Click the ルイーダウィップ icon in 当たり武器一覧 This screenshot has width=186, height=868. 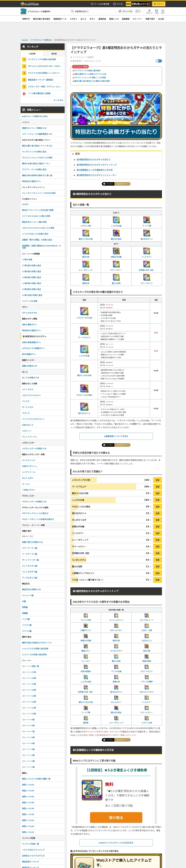click(x=86, y=264)
